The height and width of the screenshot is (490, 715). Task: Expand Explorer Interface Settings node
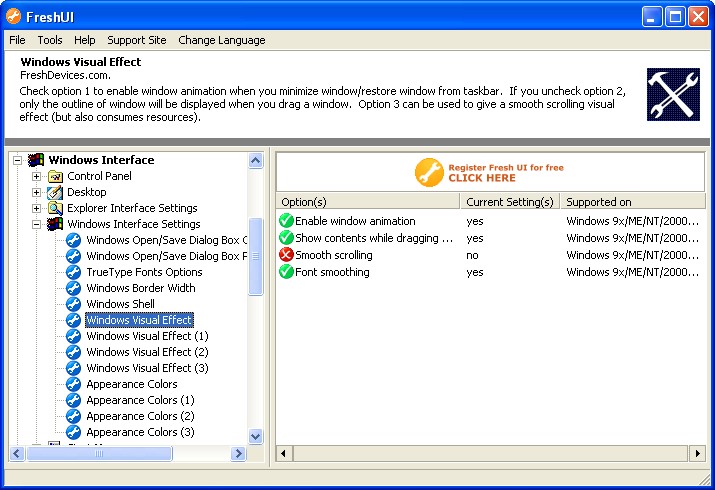[36, 208]
